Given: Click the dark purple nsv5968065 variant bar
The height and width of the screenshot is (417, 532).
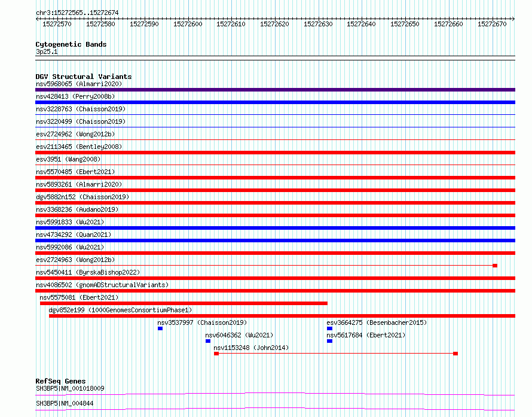Looking at the screenshot, I should tap(275, 90).
